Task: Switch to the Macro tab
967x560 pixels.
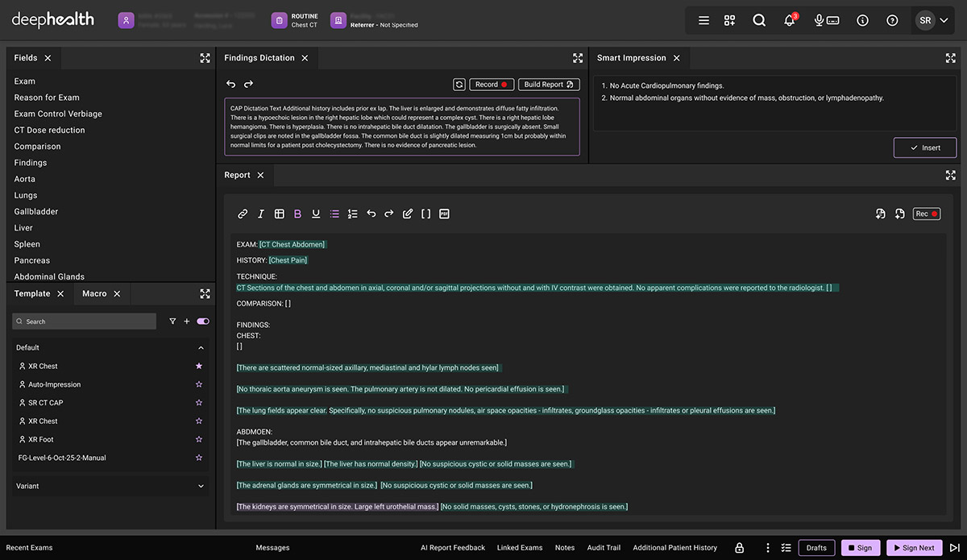Action: pos(94,294)
